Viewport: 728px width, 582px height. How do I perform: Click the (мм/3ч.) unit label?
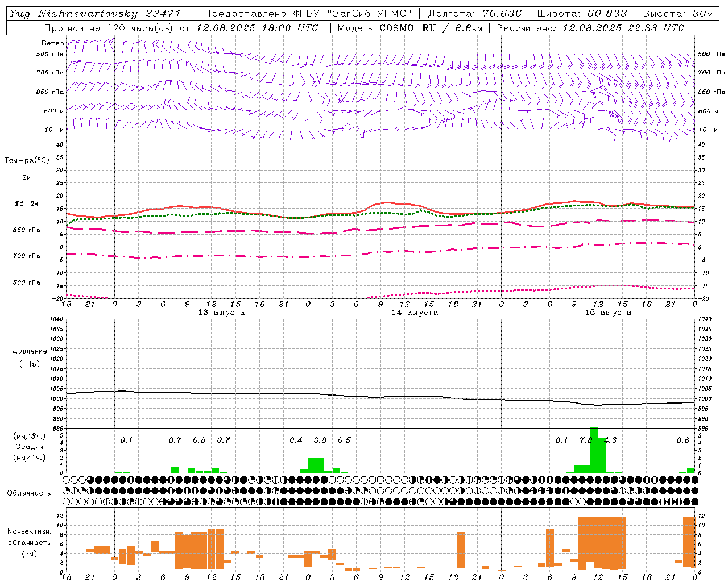(29, 436)
